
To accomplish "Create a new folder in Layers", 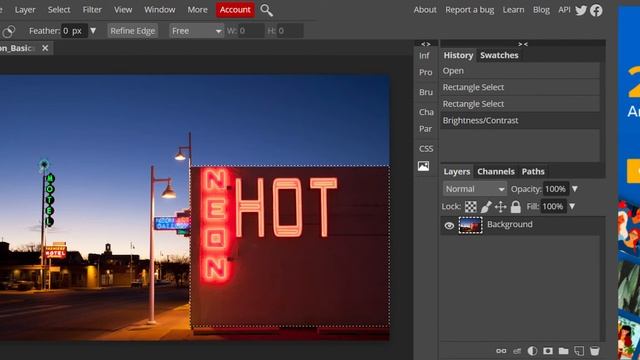I will (x=563, y=351).
